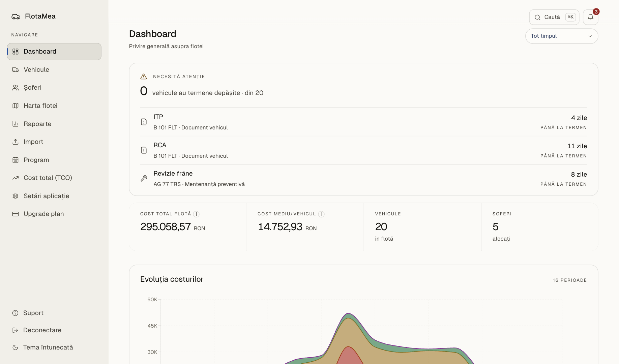
Task: Click the Vehicule 20 în flotă card
Action: click(x=422, y=227)
